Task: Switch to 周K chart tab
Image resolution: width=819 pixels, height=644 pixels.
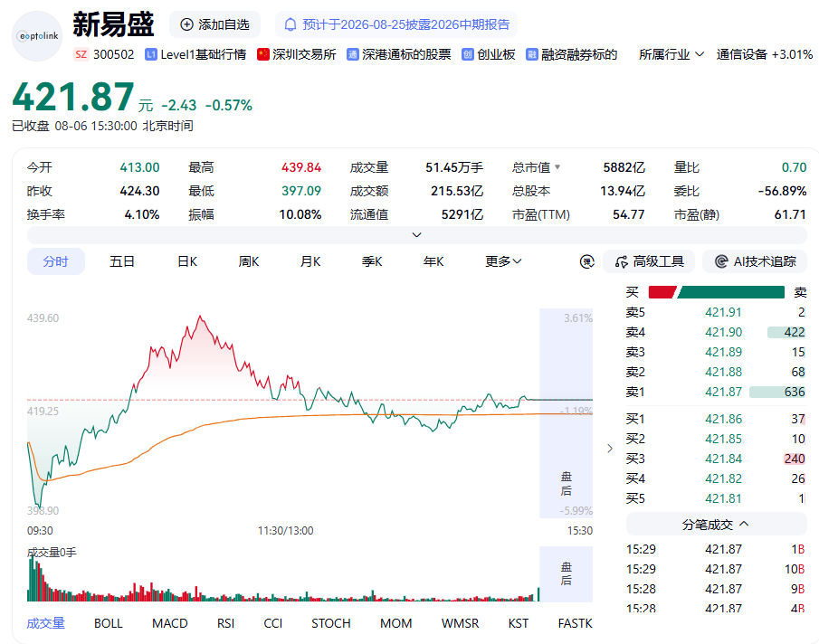Action: click(x=249, y=261)
